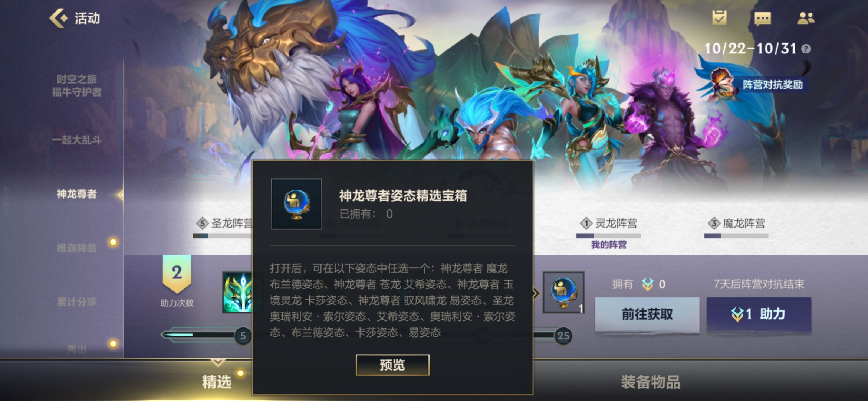
Task: Click the date range help question mark
Action: point(806,49)
